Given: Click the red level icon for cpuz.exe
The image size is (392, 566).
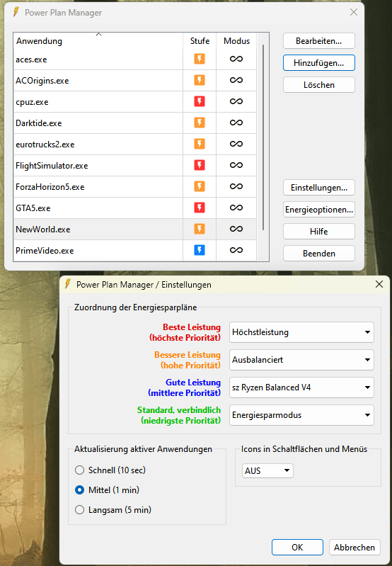Looking at the screenshot, I should (200, 101).
